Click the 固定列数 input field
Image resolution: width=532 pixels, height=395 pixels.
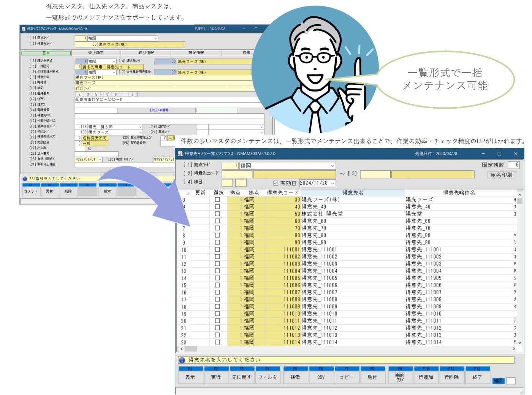[512, 165]
